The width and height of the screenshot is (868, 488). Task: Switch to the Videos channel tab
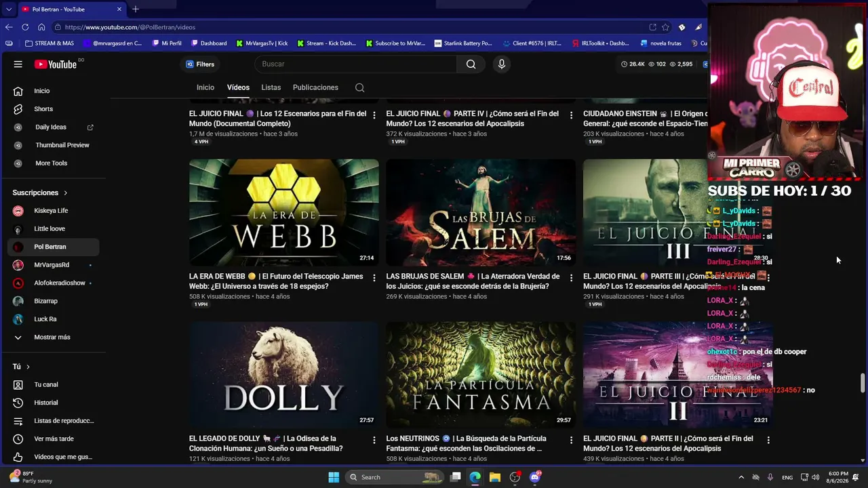[x=238, y=87]
